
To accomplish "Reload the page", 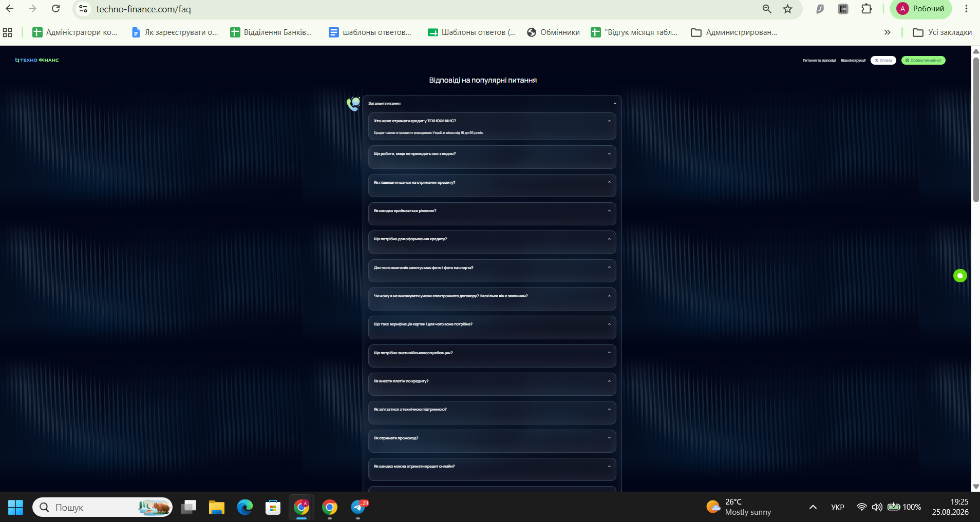I will coord(56,9).
